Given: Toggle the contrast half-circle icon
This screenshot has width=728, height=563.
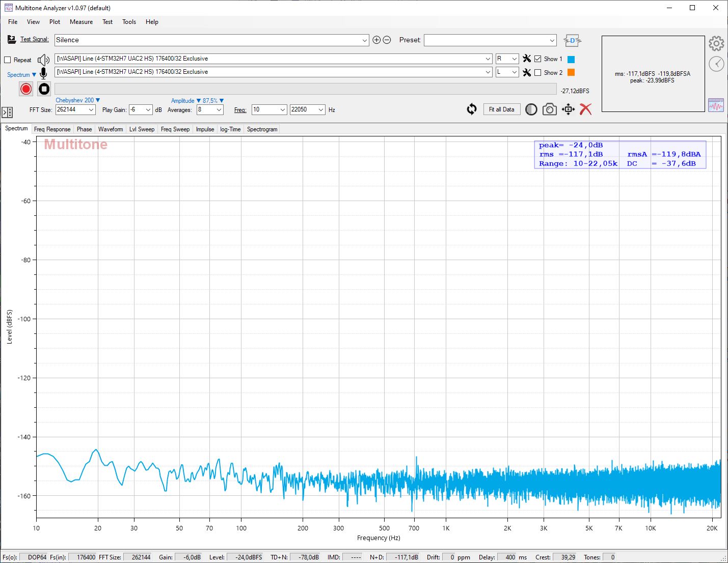Looking at the screenshot, I should tap(531, 109).
